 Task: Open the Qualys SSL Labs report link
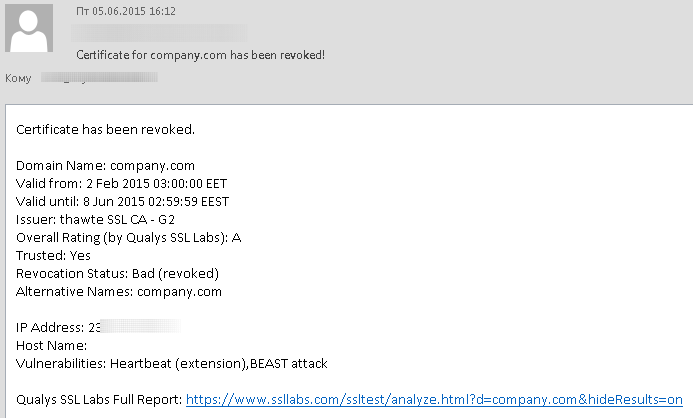click(434, 399)
